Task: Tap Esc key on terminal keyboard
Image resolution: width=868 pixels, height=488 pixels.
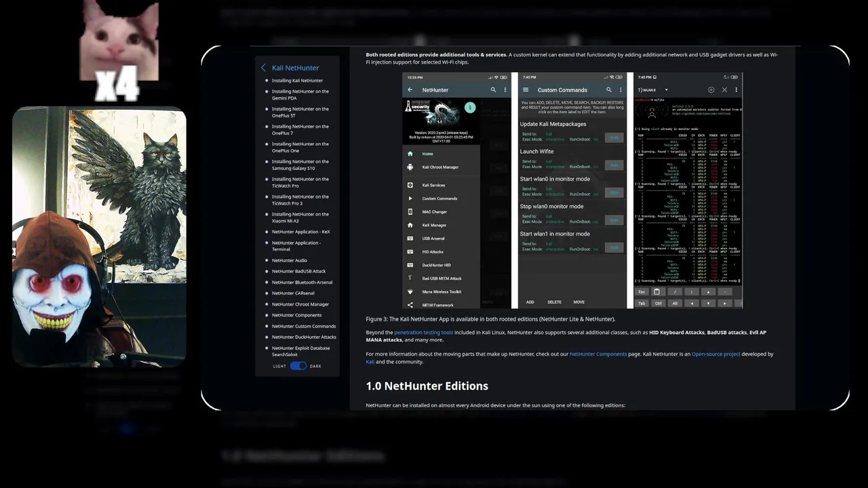Action: (642, 291)
